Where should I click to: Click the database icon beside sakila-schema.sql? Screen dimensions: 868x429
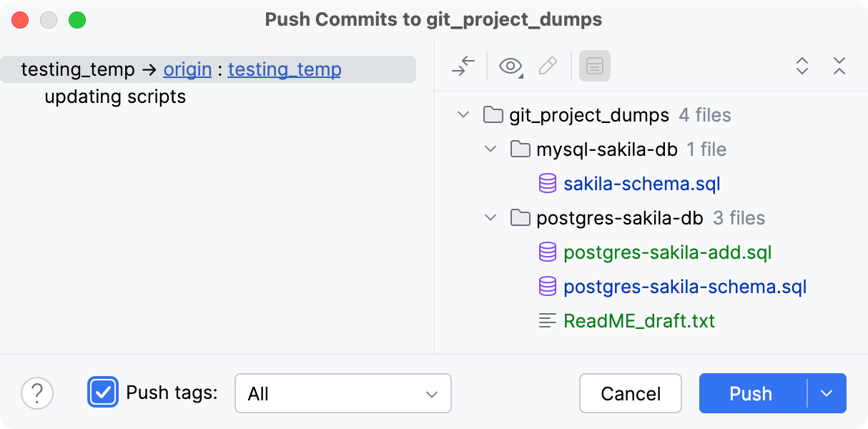click(547, 183)
